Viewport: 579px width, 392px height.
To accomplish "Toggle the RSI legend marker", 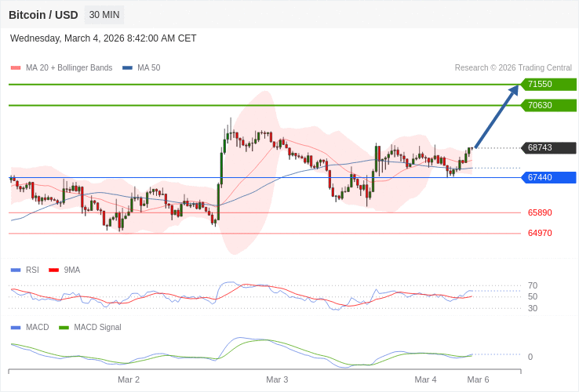I will click(16, 270).
